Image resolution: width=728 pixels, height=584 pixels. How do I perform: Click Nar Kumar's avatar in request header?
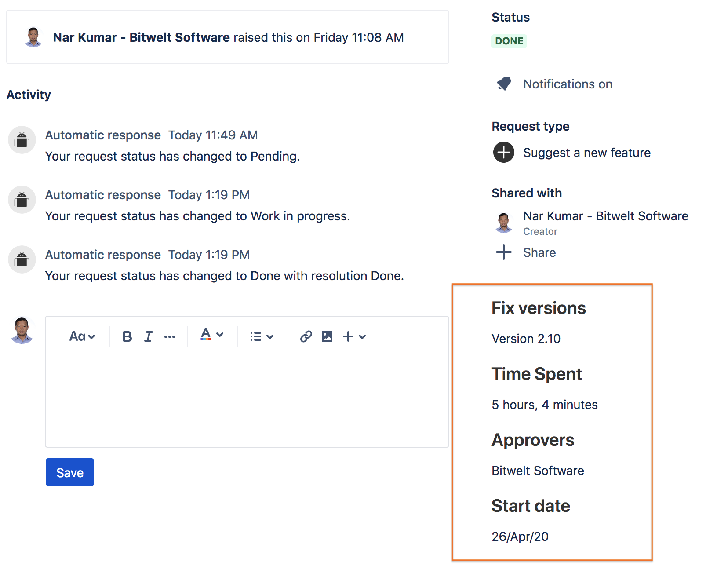coord(33,37)
